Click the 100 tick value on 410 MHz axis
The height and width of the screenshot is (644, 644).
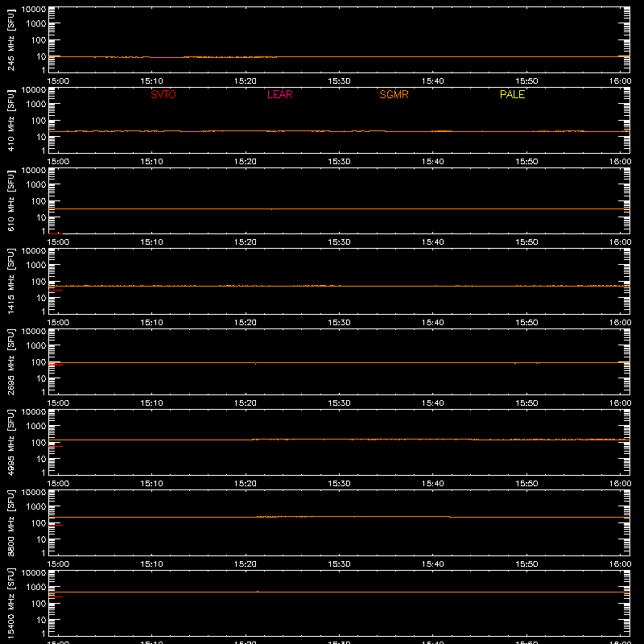coord(39,121)
